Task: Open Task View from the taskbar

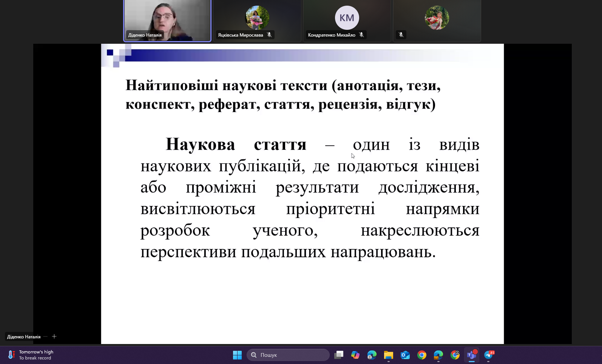Action: [x=339, y=355]
